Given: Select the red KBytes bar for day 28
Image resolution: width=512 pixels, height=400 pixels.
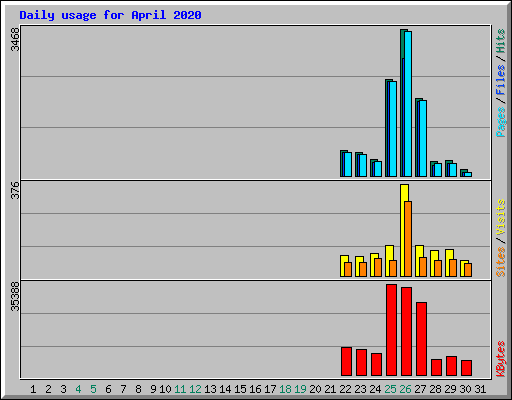Looking at the screenshot, I should pyautogui.click(x=437, y=367).
